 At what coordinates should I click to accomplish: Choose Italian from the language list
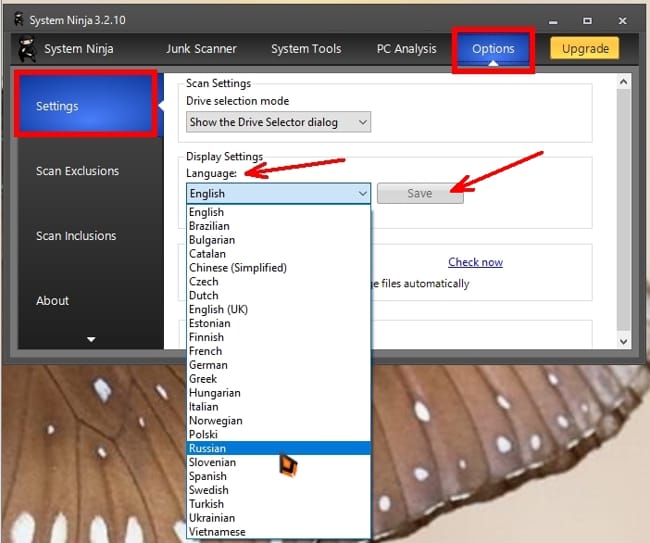point(278,407)
